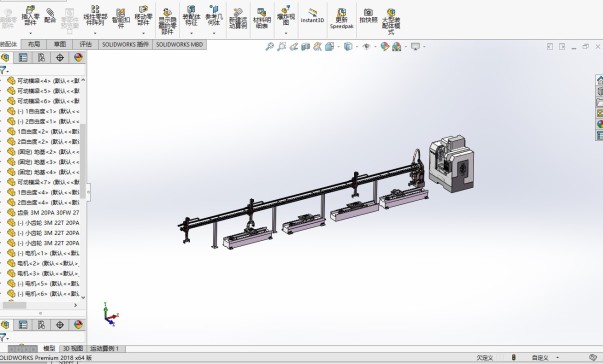Open the Apply Scene dropdown arrow

[406, 47]
